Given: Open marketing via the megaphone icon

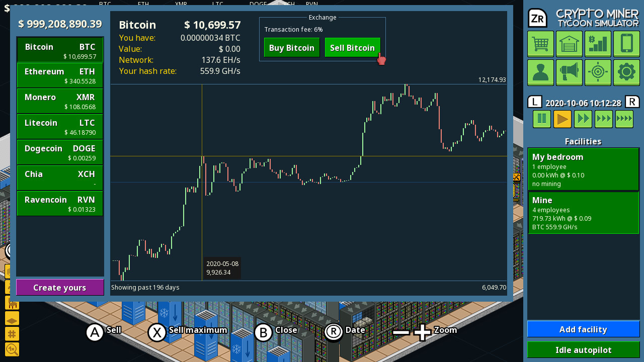Looking at the screenshot, I should (x=569, y=72).
